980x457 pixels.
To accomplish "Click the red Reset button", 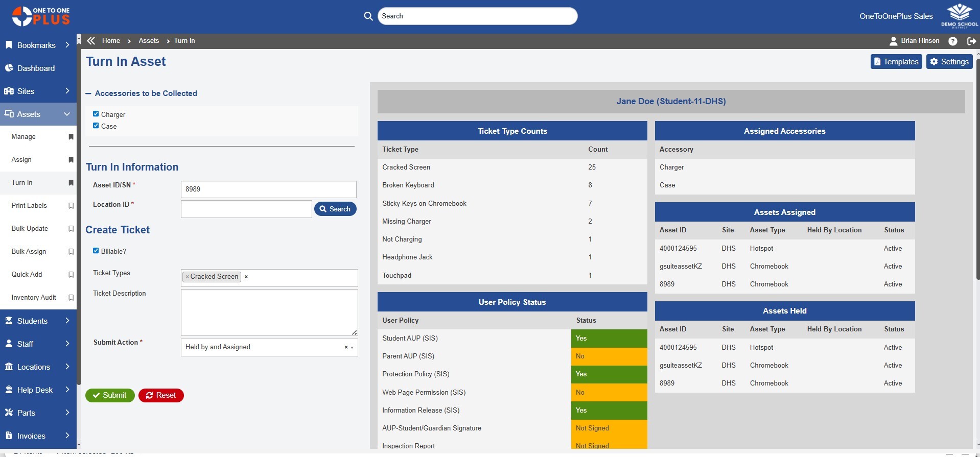I will [x=161, y=395].
